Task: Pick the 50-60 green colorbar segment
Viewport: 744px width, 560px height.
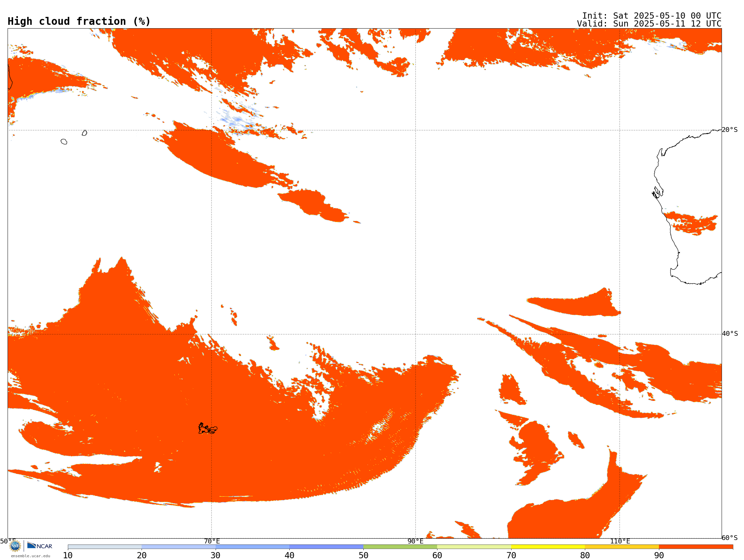Action: coord(400,547)
